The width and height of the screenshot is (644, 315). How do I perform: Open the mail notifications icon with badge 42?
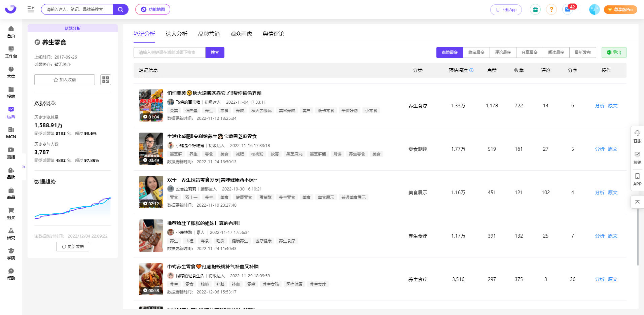[x=568, y=9]
